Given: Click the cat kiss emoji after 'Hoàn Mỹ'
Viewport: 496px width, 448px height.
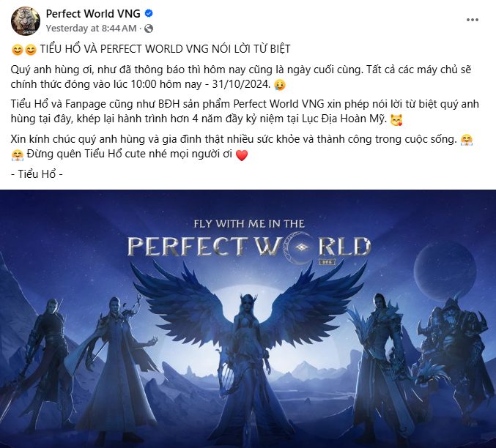Looking at the screenshot, I should 396,120.
